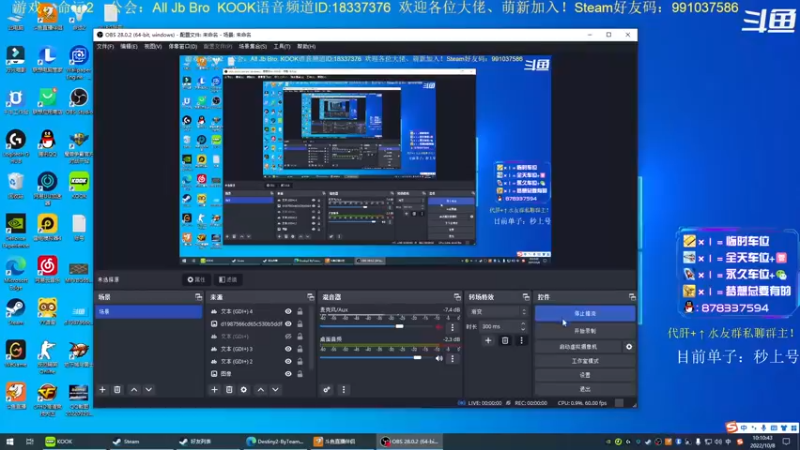Move scene up with the Scenes up arrow
Viewport: 800px width, 450px height.
[134, 390]
